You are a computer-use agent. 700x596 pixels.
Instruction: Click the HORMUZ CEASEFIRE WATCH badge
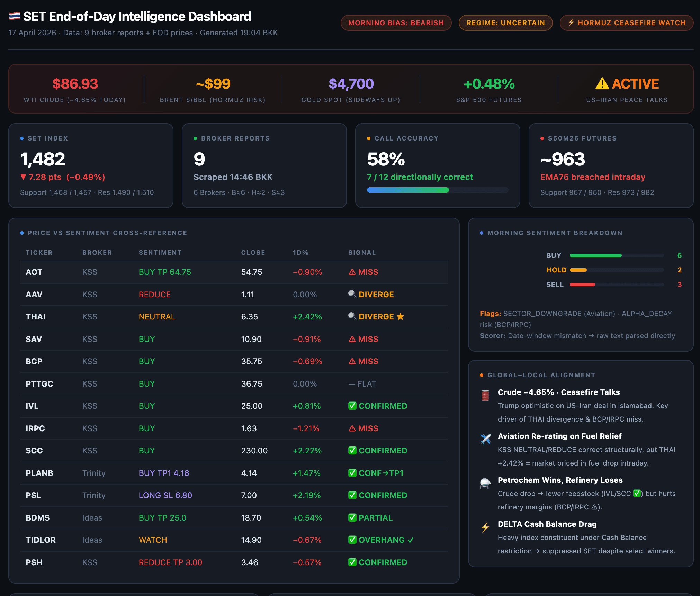[x=627, y=23]
